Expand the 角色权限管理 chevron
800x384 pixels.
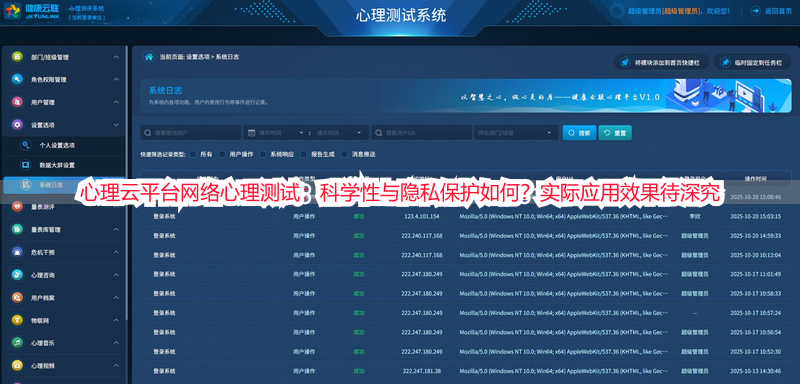tap(116, 80)
